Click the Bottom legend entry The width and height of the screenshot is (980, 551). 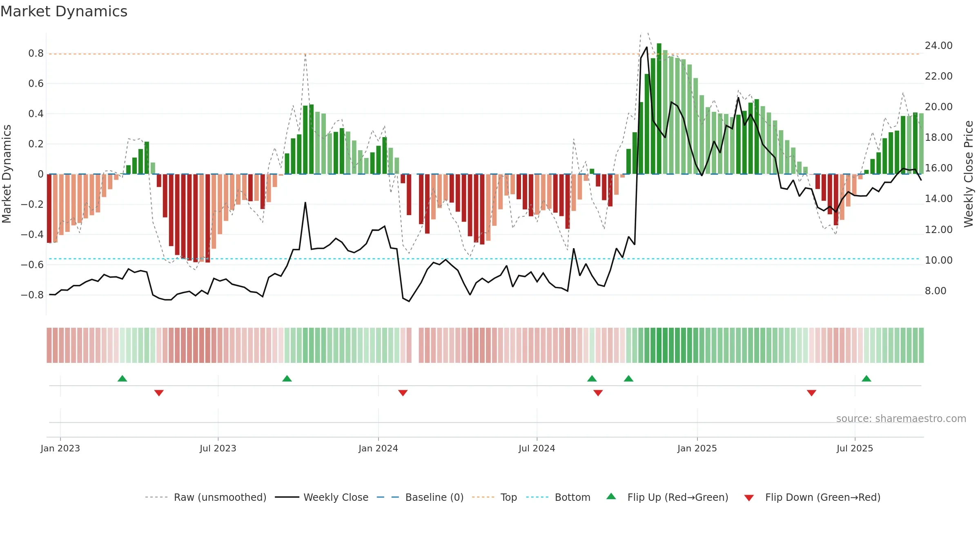point(558,497)
